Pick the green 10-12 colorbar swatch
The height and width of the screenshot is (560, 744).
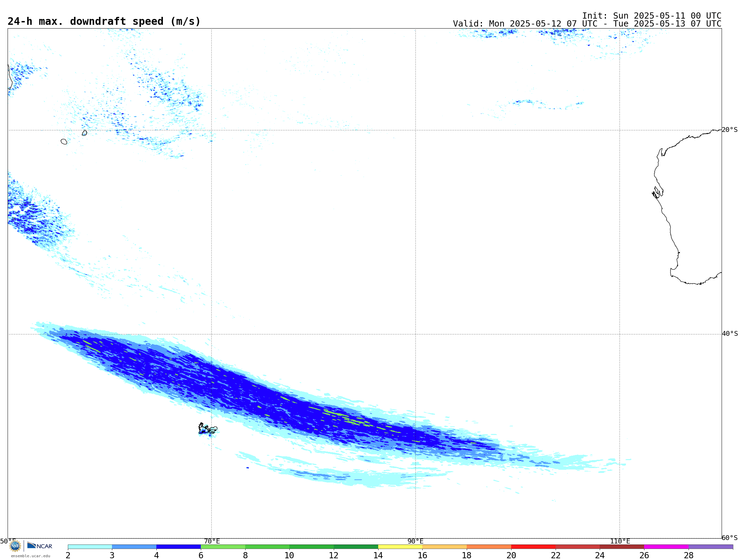pyautogui.click(x=311, y=547)
